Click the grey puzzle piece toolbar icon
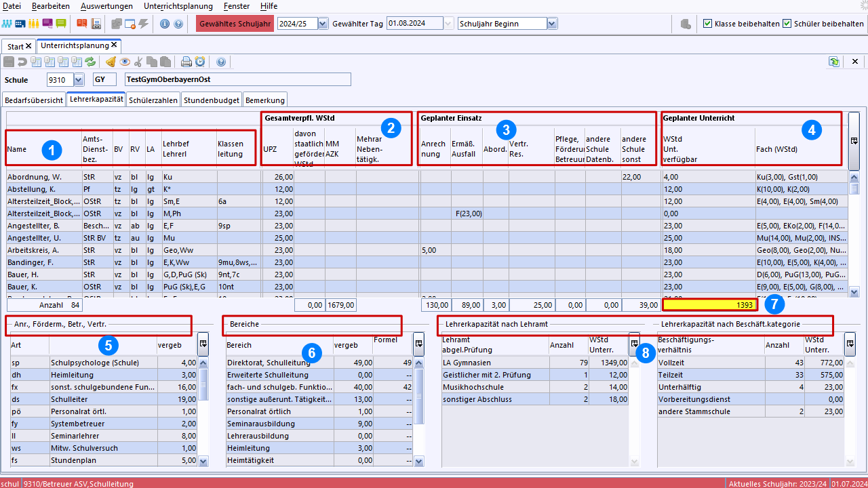This screenshot has width=868, height=488. coord(117,24)
